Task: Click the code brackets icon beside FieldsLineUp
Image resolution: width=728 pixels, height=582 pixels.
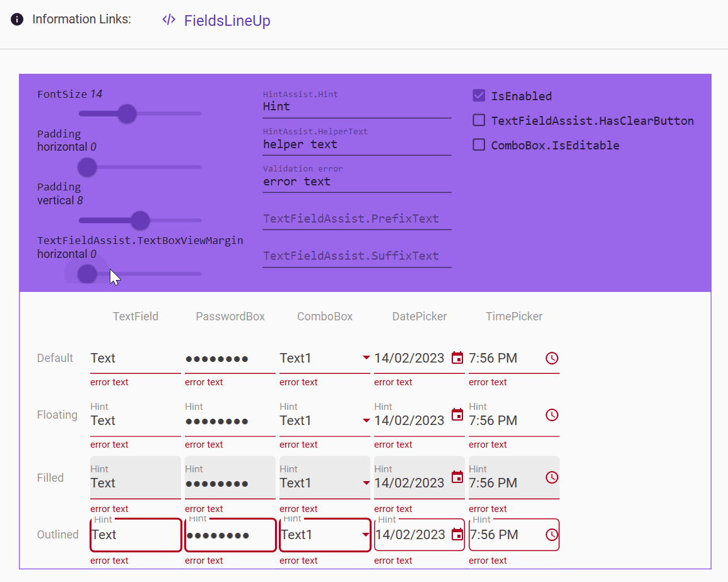Action: pyautogui.click(x=168, y=20)
